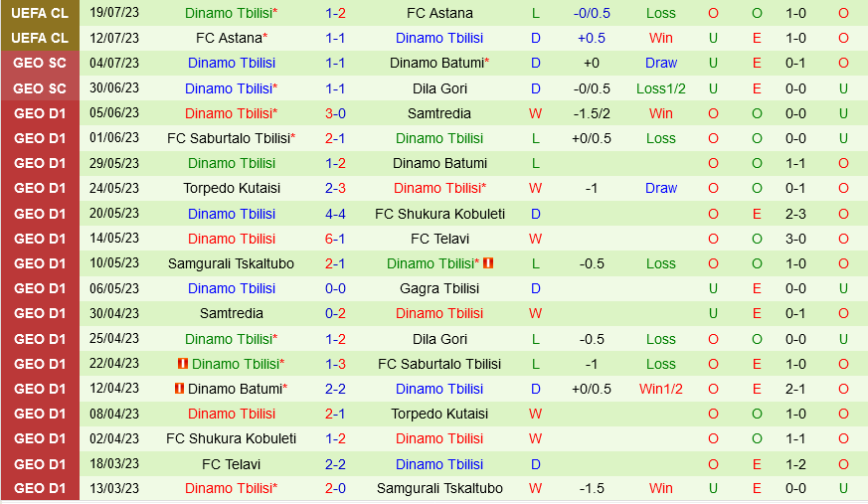Select the GEO D1 label on the 13/03/23 row
This screenshot has height=504, width=868.
click(x=41, y=489)
